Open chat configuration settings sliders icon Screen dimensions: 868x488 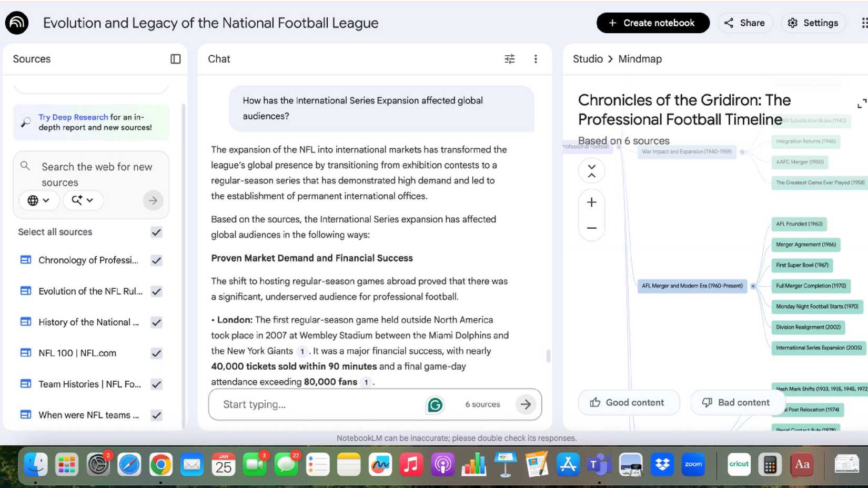[x=509, y=59]
